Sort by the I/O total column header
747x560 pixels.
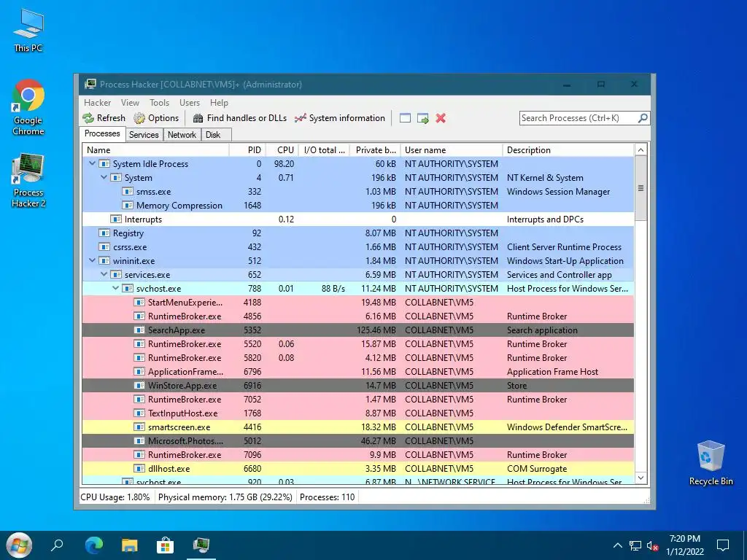click(x=324, y=150)
